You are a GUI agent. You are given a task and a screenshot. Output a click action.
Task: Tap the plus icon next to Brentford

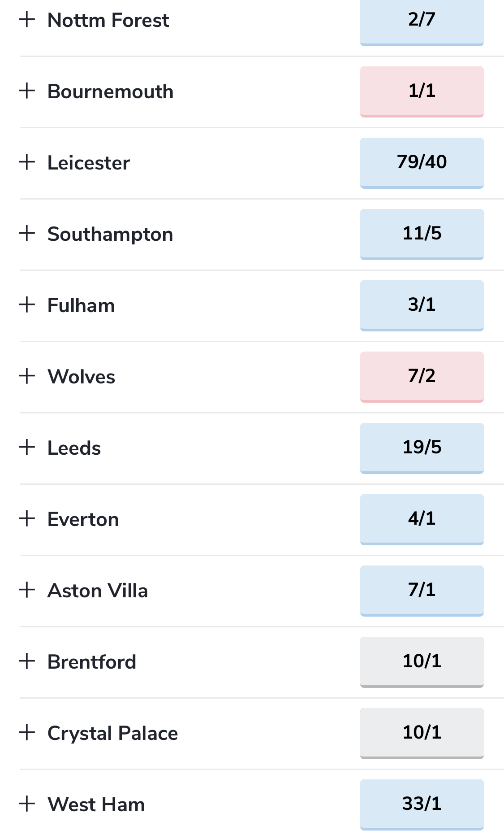tap(27, 661)
